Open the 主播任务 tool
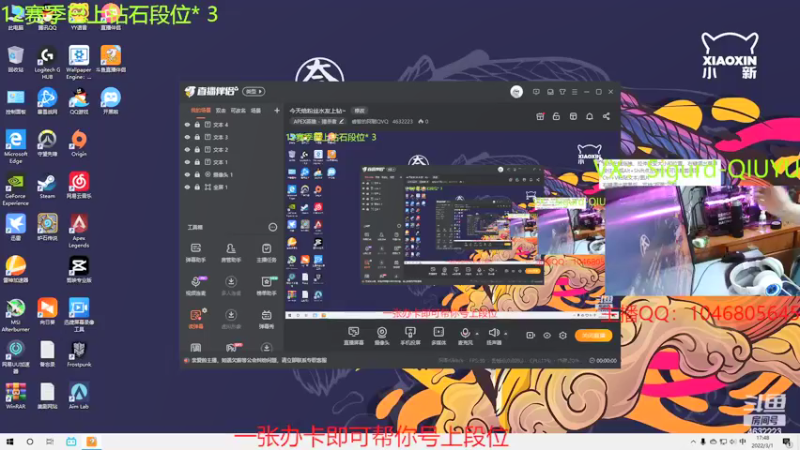 click(266, 253)
